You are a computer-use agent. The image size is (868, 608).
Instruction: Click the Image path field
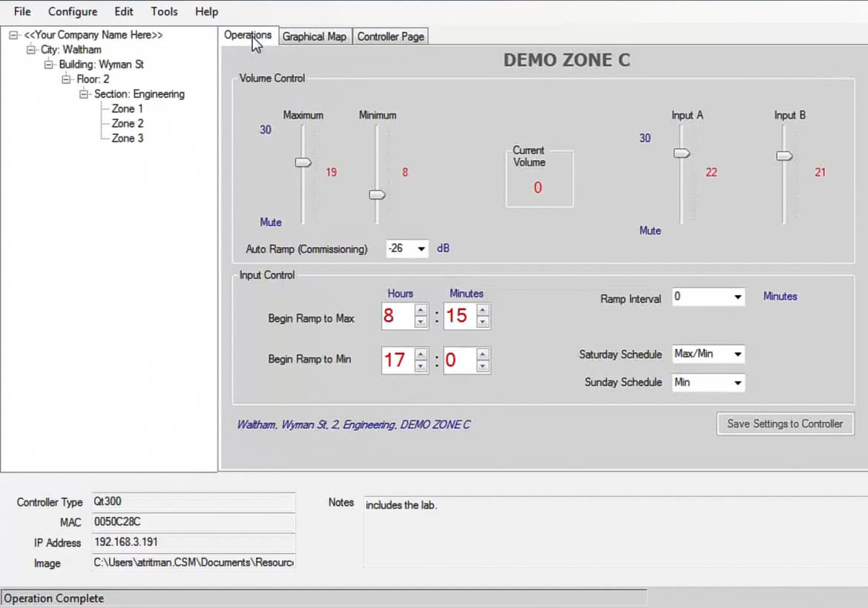point(193,563)
